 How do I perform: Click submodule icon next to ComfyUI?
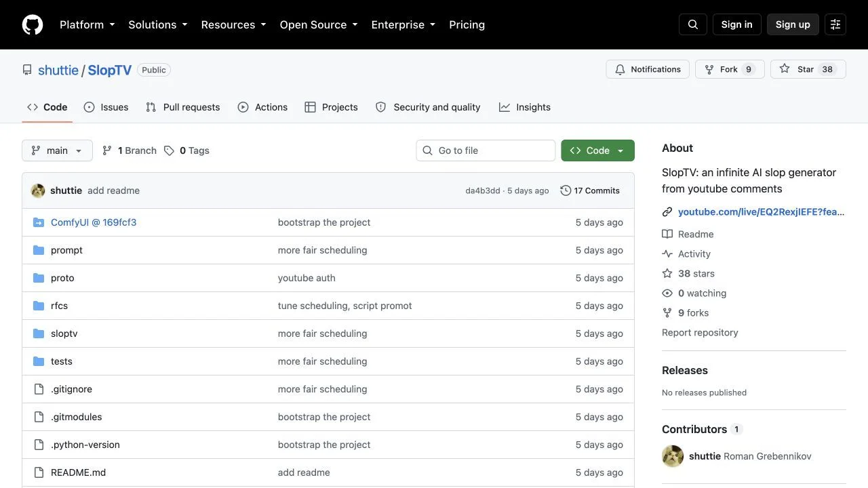[x=39, y=222]
